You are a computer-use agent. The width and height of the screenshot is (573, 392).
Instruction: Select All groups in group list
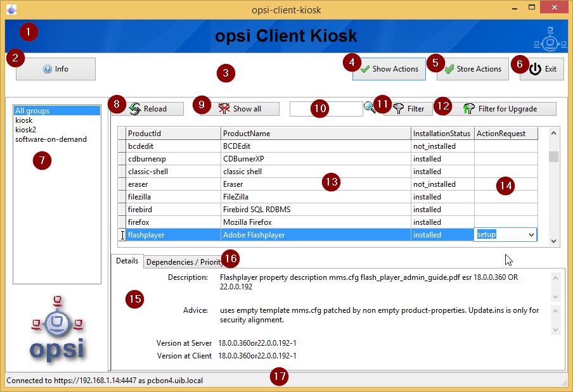(x=57, y=111)
